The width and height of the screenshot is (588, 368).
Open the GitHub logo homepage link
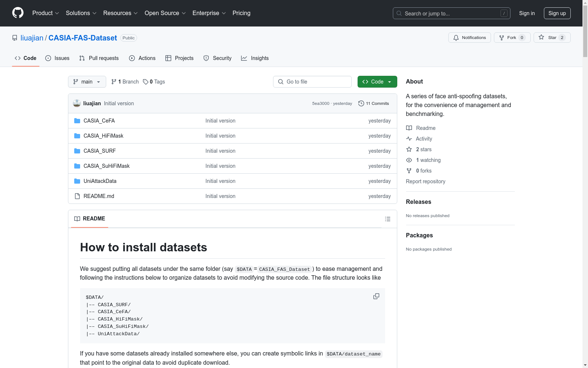(x=18, y=13)
